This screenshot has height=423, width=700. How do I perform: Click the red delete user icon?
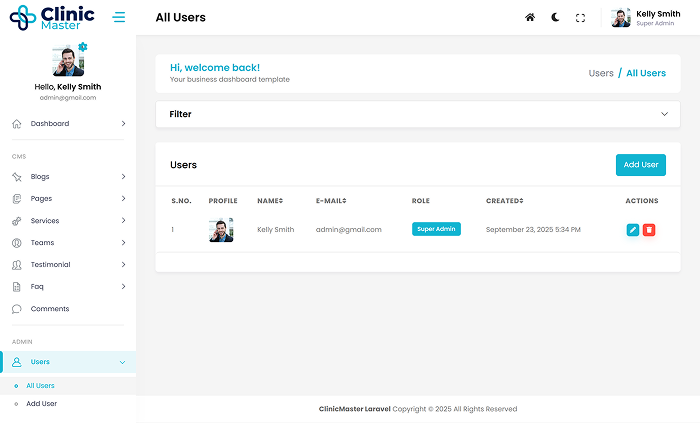point(649,230)
